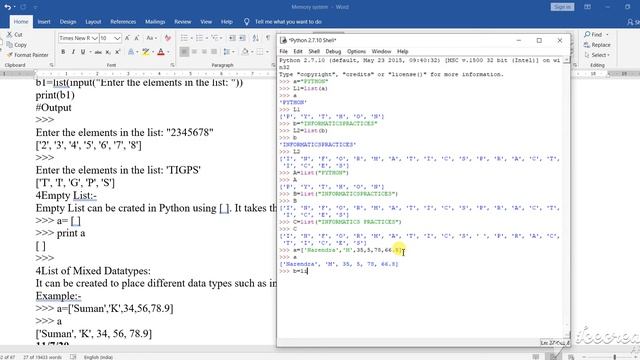This screenshot has height=360, width=640.
Task: Switch to the Design ribbon tab
Action: [x=68, y=22]
